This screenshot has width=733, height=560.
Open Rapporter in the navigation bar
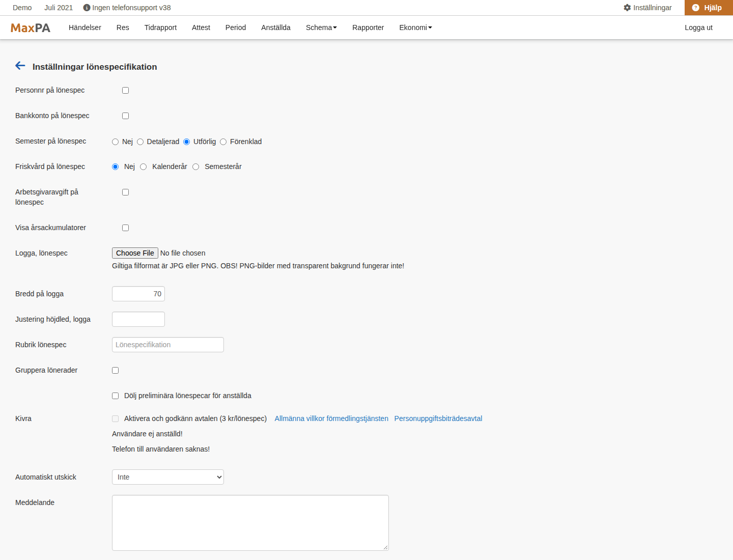click(x=368, y=27)
